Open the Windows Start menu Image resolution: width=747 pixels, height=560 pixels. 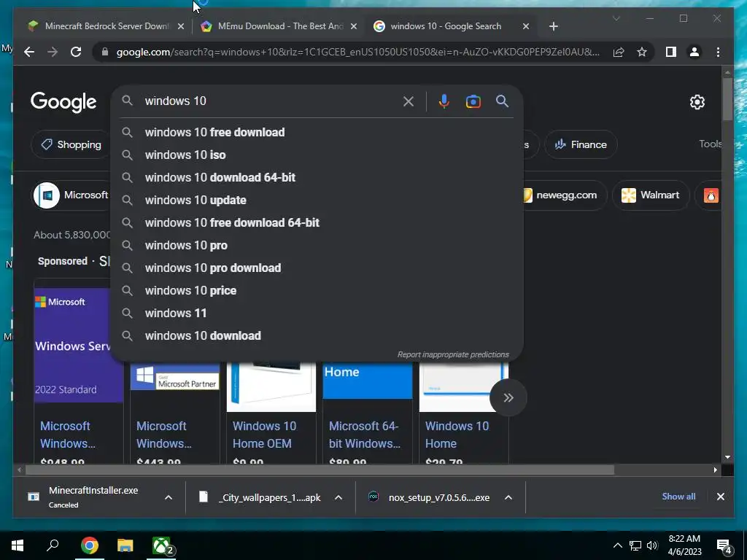[x=18, y=545]
